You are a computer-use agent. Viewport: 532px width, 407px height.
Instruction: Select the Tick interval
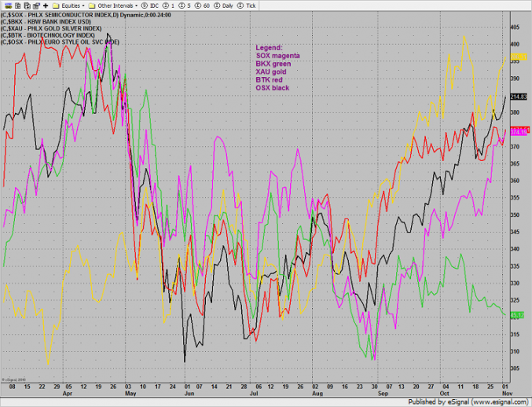click(x=247, y=5)
